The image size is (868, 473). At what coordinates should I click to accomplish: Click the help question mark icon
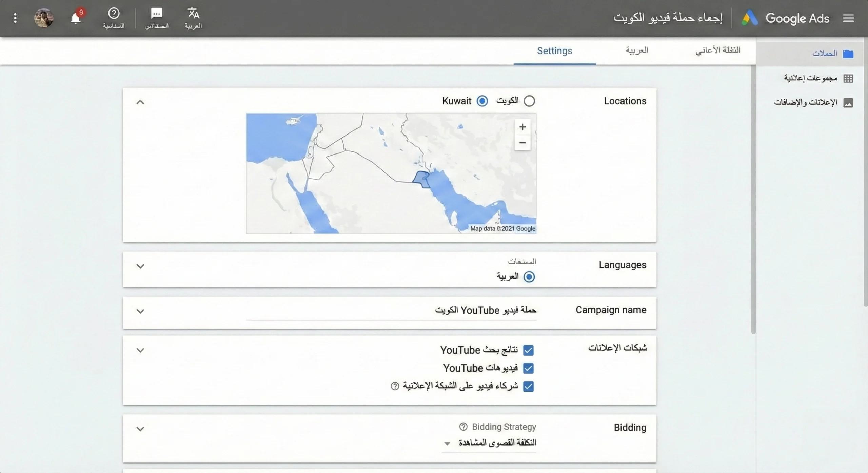(x=114, y=14)
